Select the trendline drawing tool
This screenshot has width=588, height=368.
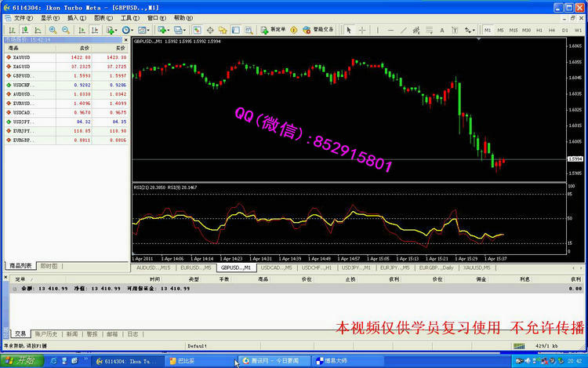coord(402,30)
